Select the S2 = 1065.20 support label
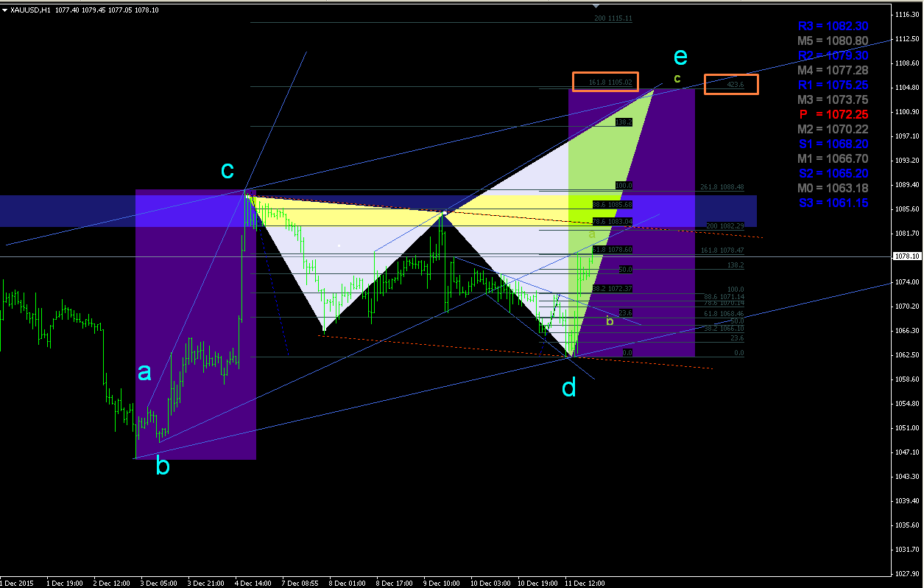 tap(834, 172)
